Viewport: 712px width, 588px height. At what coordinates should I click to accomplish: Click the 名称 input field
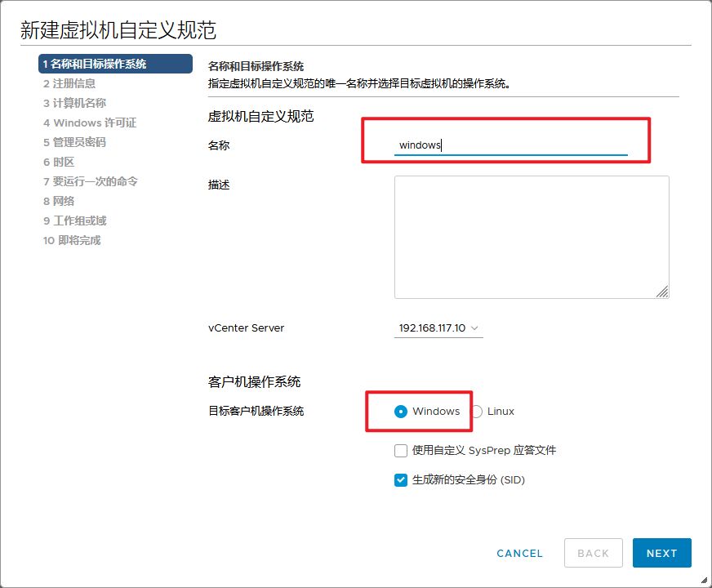511,145
